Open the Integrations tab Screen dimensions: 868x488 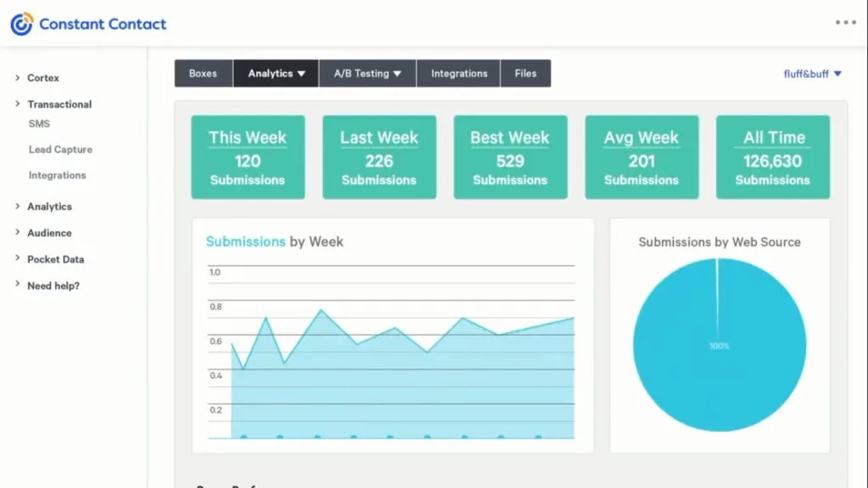(459, 73)
